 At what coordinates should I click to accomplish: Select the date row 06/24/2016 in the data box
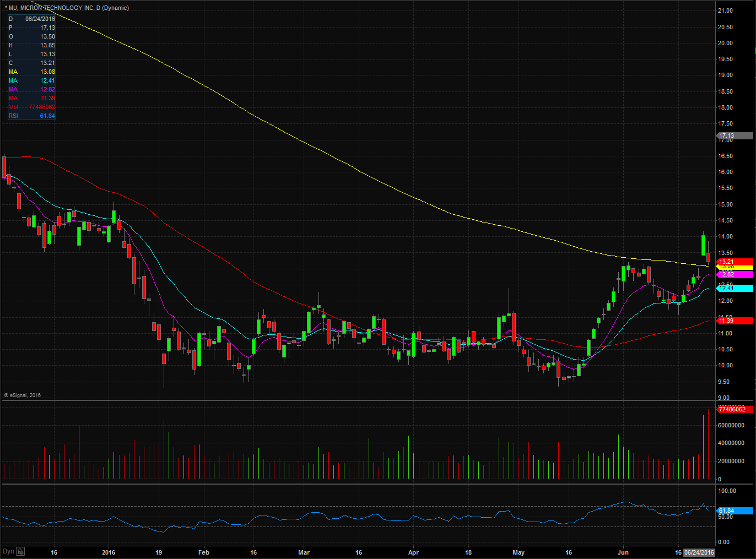[31, 19]
